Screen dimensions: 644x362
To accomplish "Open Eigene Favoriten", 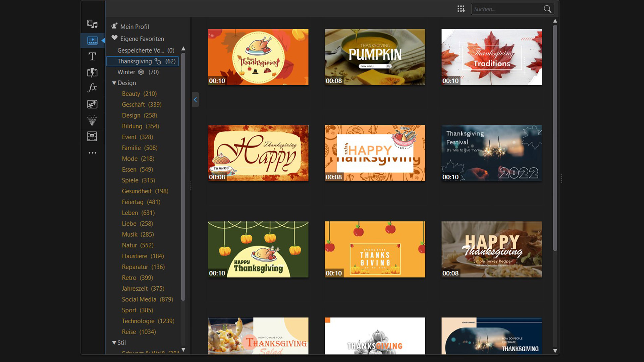I will coord(142,39).
